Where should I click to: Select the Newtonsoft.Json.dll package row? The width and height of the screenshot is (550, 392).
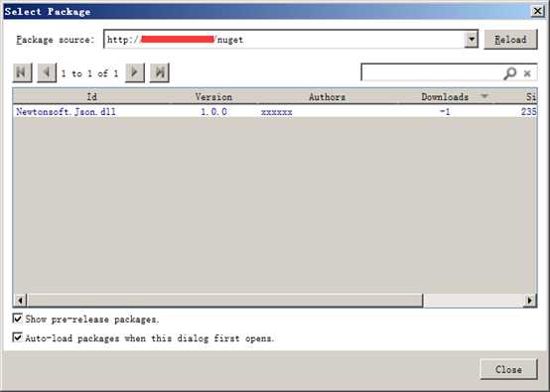275,111
